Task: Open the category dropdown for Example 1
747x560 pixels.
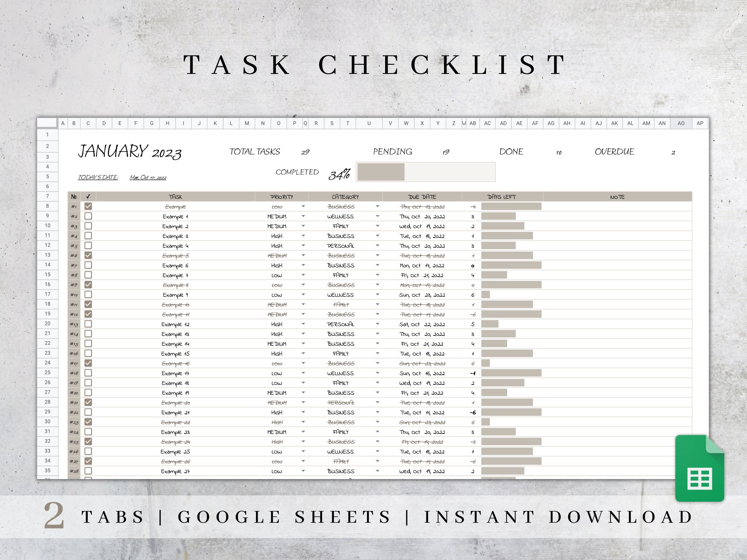Action: 378,216
